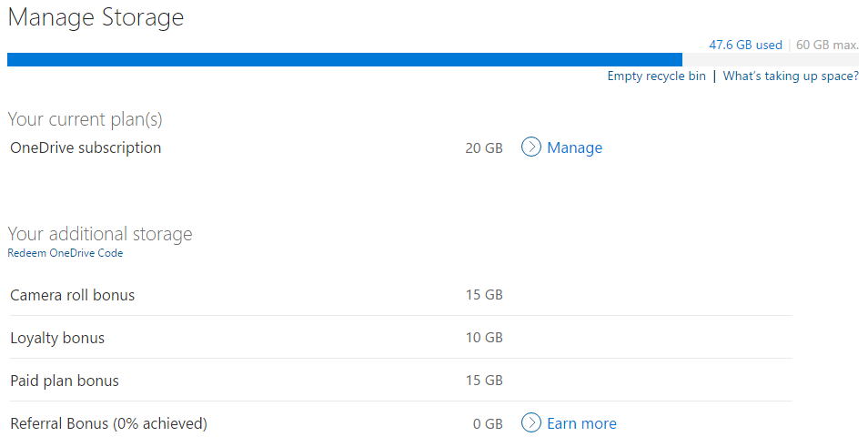The width and height of the screenshot is (868, 447).
Task: Click the circled arrow icon beside Manage
Action: tap(531, 147)
